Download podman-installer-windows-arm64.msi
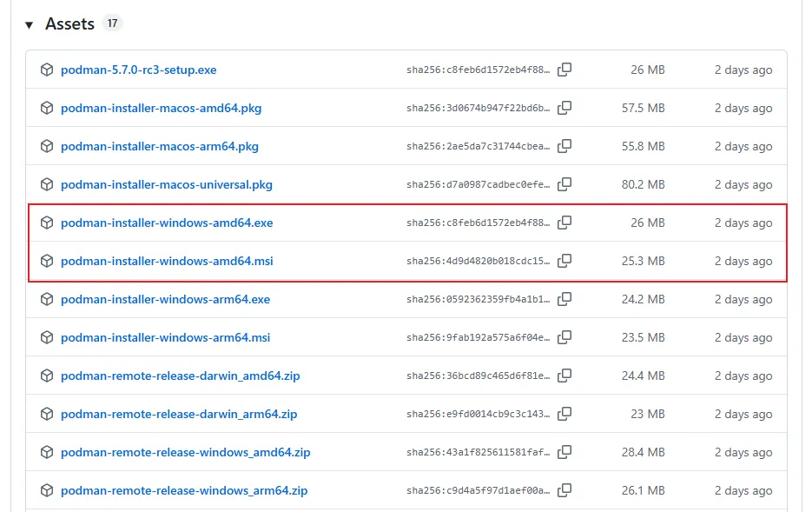The width and height of the screenshot is (812, 512). [x=165, y=337]
